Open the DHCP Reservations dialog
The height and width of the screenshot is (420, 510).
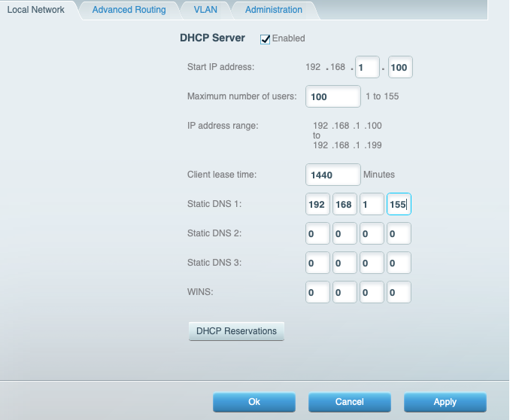click(x=236, y=331)
